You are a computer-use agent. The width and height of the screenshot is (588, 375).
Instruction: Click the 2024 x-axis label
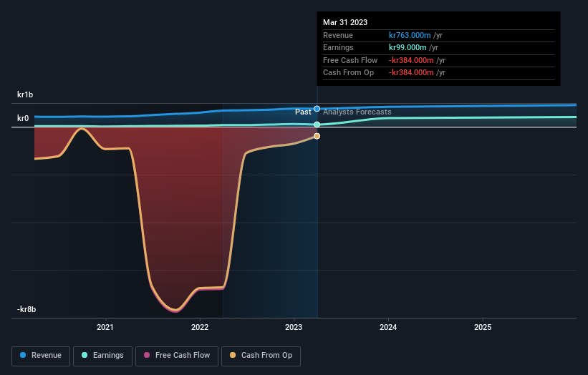[388, 327]
